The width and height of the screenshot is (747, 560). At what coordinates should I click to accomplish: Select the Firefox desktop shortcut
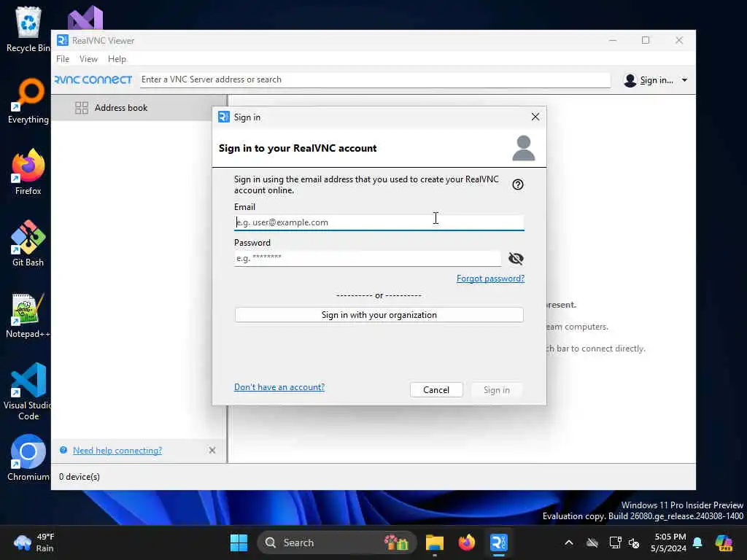click(x=28, y=172)
